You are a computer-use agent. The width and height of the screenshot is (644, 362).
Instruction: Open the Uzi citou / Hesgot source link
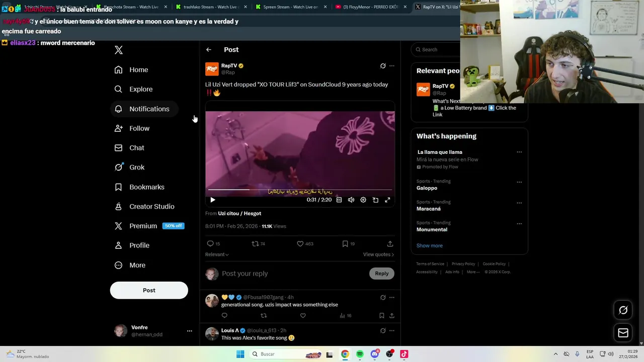[239, 214]
